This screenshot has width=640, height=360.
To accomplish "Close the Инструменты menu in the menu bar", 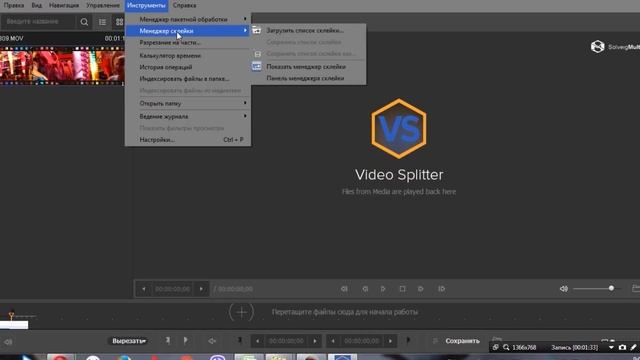I will click(x=146, y=5).
